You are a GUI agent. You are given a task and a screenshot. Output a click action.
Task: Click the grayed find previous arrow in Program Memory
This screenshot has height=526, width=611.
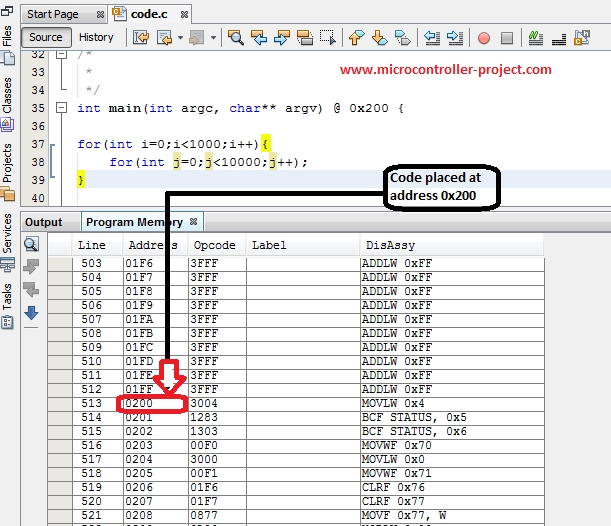click(31, 267)
